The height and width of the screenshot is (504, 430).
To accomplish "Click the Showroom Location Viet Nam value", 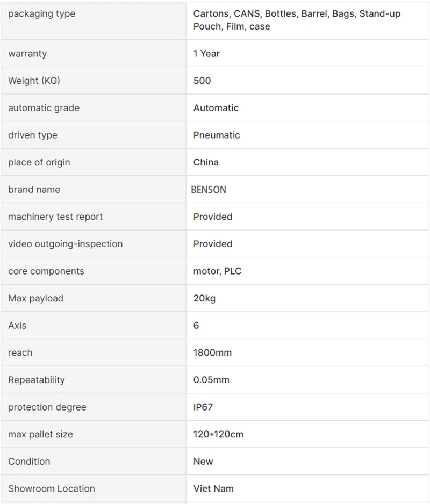I will (x=213, y=489).
